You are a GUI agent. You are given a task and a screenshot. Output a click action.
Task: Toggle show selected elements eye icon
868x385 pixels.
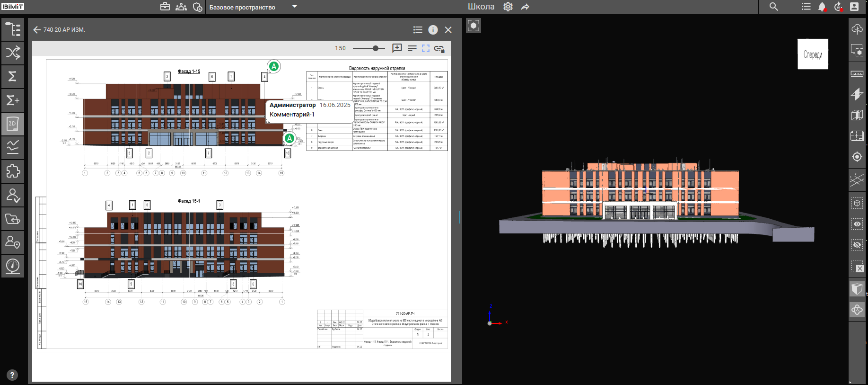tap(857, 224)
